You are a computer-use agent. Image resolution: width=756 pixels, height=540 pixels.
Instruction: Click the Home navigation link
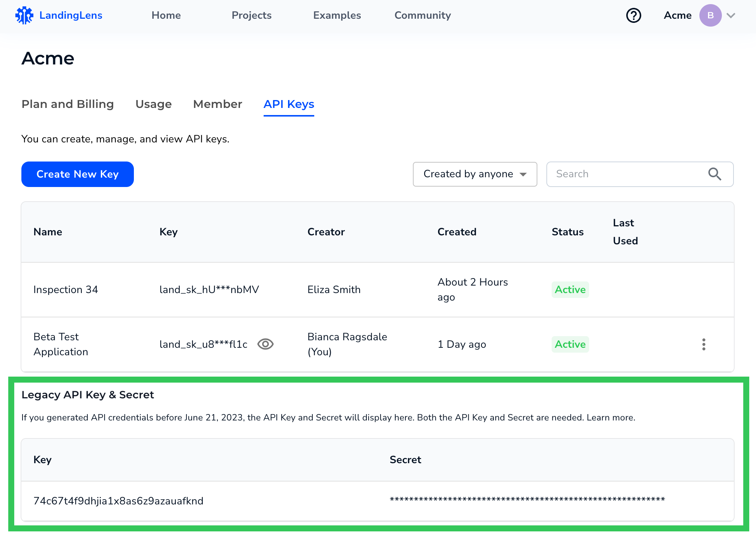[166, 15]
